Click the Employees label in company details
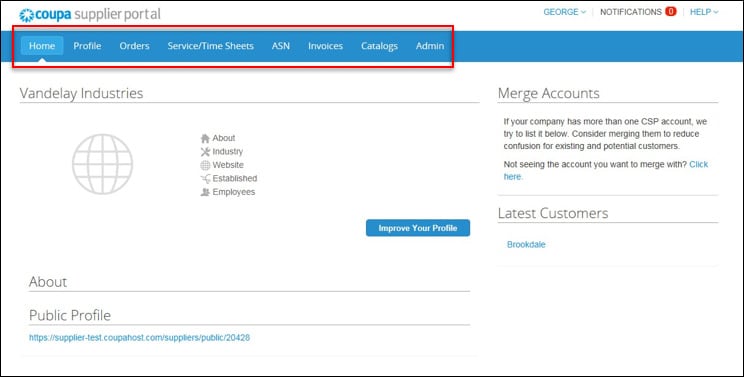The width and height of the screenshot is (744, 377). coord(233,192)
